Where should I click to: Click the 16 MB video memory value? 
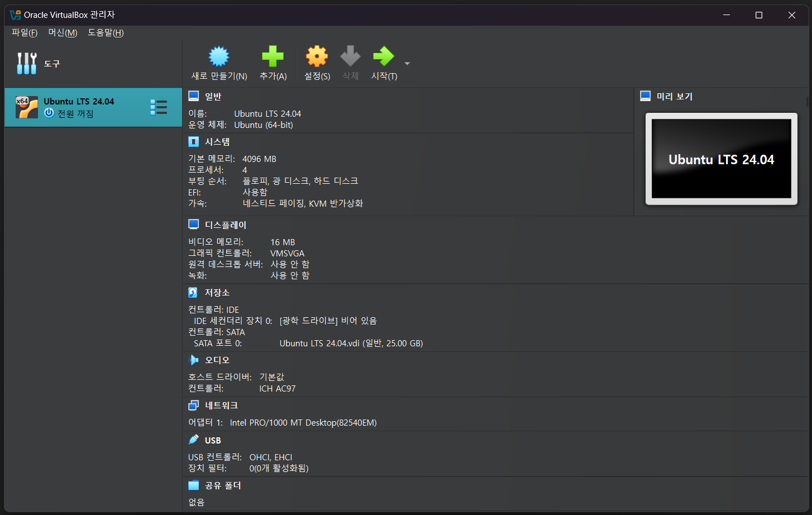click(283, 242)
